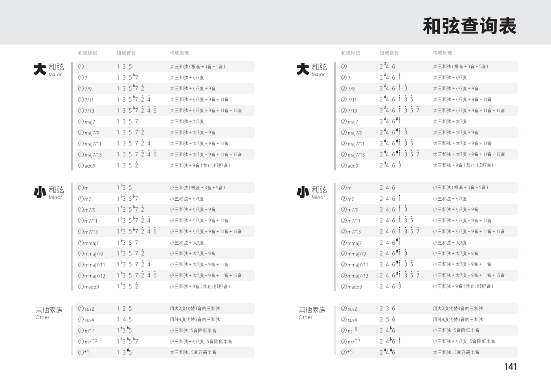The image size is (551, 392).
Task: Click the ②m7/13 chord label
Action: (x=351, y=232)
